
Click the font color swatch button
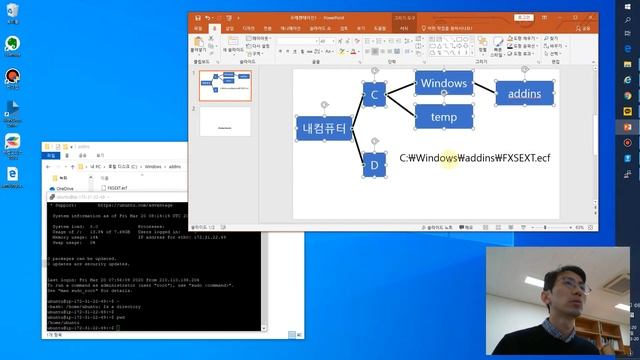click(354, 51)
